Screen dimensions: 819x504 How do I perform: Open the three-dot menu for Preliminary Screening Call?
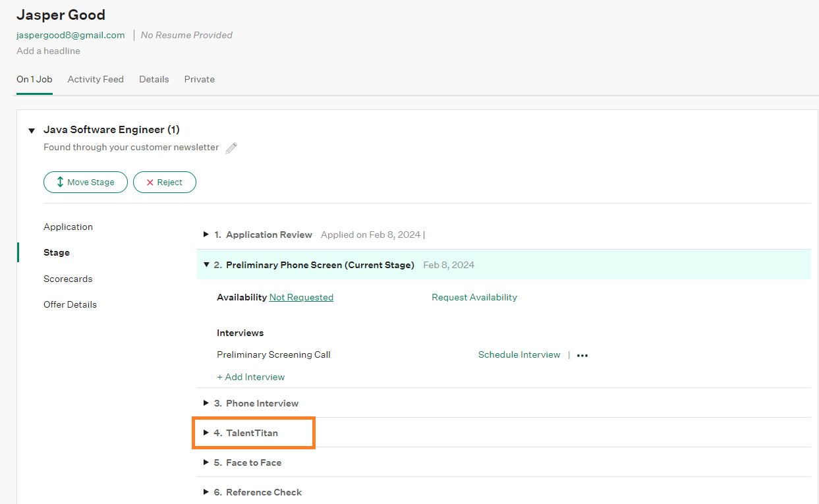pos(582,355)
